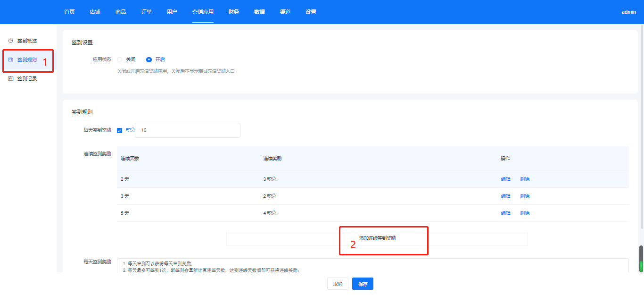The height and width of the screenshot is (295, 644).
Task: Click the 积分 value input field
Action: 188,130
